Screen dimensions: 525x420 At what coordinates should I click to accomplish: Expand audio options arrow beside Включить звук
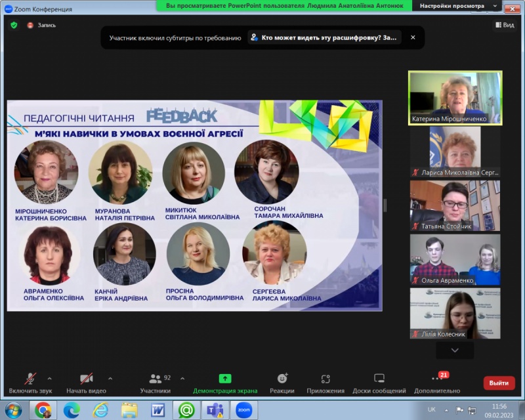click(50, 378)
